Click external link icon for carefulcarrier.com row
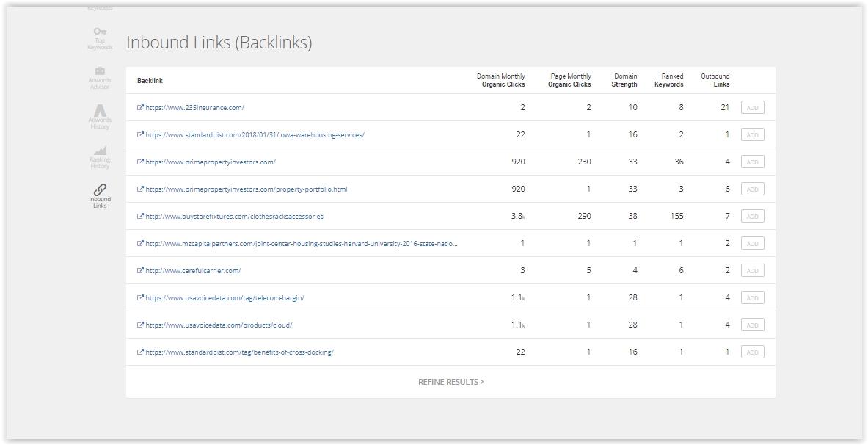The width and height of the screenshot is (868, 445). click(140, 270)
